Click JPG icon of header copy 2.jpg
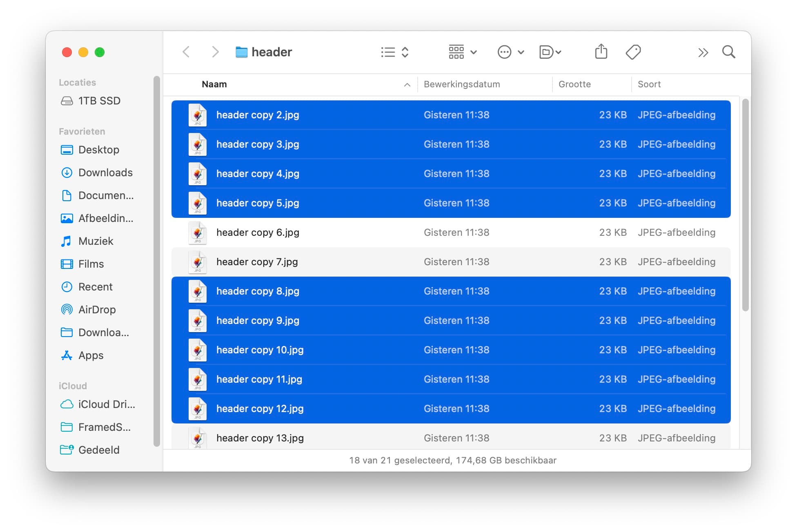Screen dimensions: 797x532 click(x=198, y=115)
